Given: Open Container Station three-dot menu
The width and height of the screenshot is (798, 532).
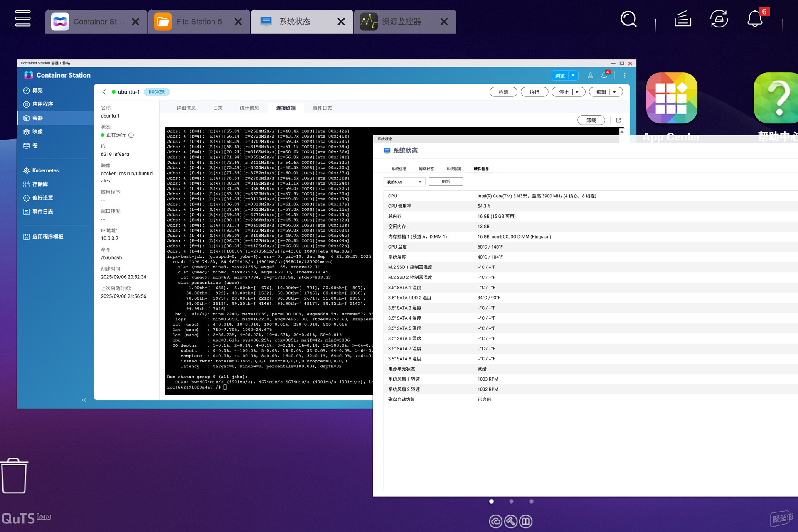Looking at the screenshot, I should pyautogui.click(x=624, y=76).
